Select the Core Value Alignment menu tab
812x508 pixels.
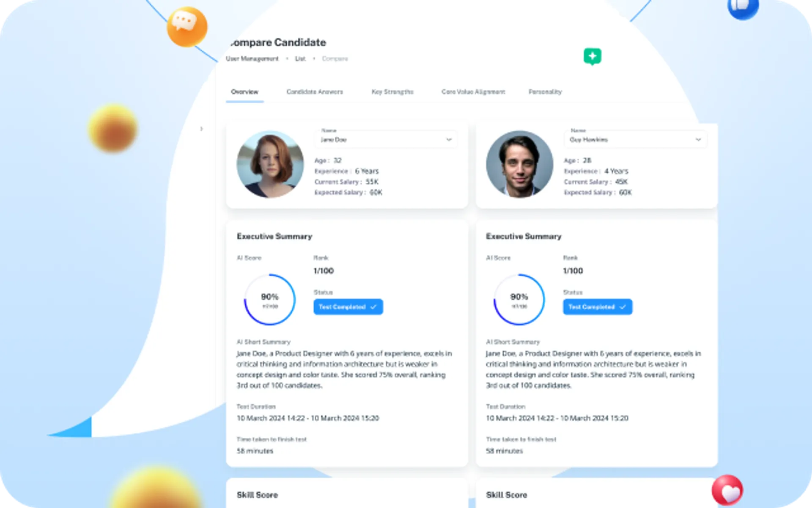point(473,92)
